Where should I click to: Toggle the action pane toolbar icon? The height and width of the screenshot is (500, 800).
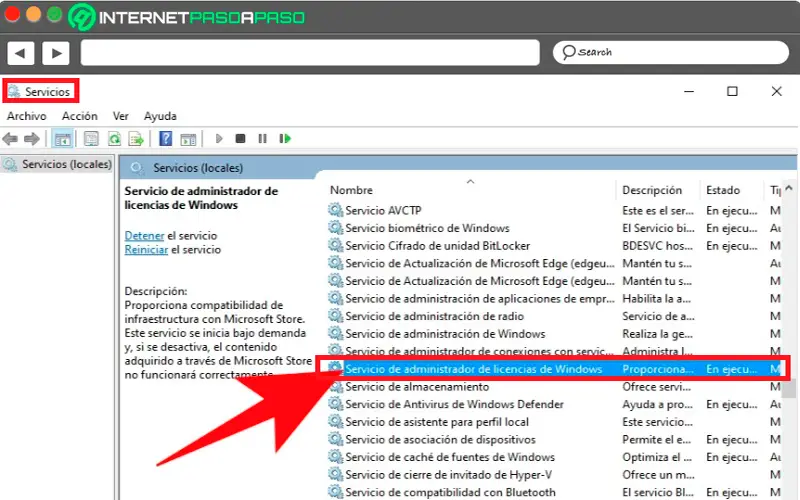pyautogui.click(x=188, y=139)
